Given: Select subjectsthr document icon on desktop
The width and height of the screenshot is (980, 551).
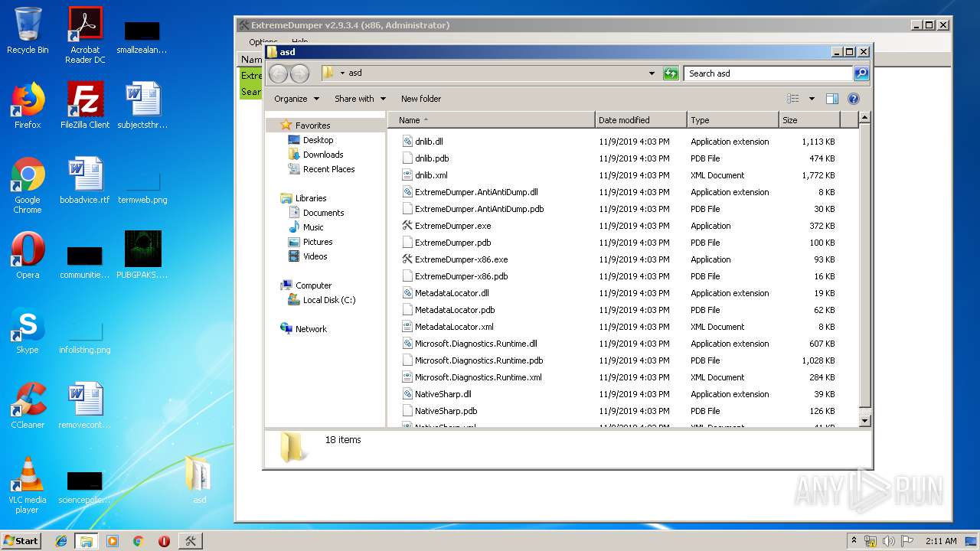Looking at the screenshot, I should [142, 106].
